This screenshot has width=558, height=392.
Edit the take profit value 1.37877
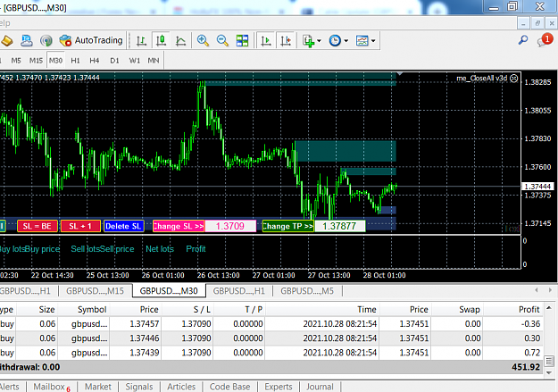[339, 226]
